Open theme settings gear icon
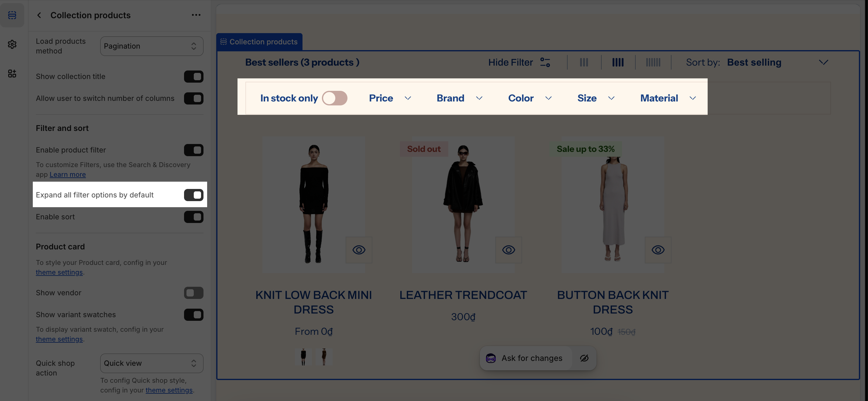This screenshot has height=401, width=868. pos(12,44)
